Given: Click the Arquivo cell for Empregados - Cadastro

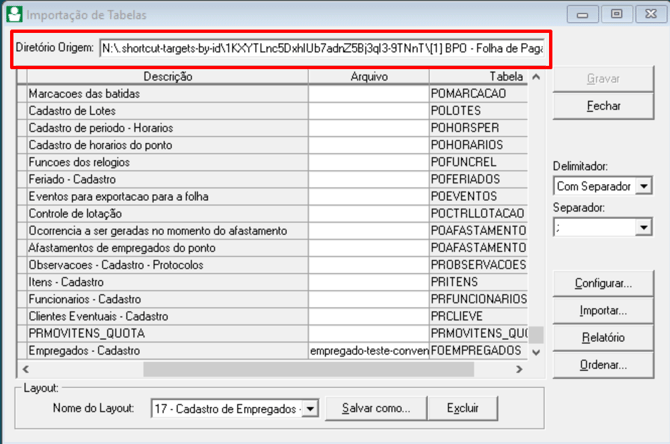Looking at the screenshot, I should (367, 351).
